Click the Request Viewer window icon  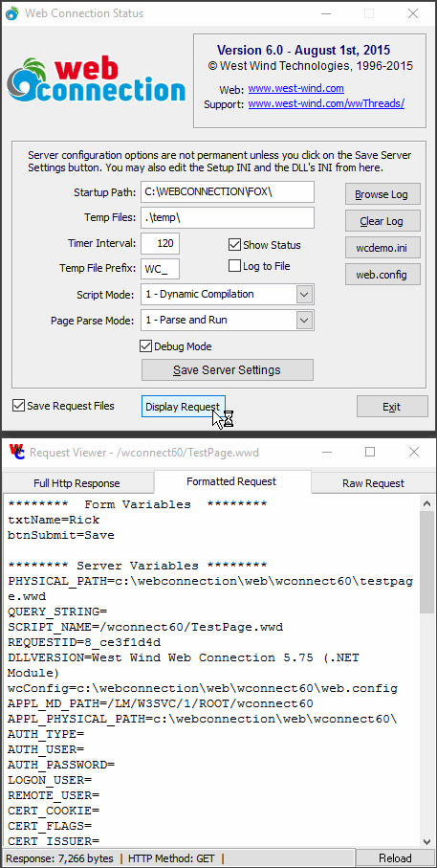(x=16, y=452)
